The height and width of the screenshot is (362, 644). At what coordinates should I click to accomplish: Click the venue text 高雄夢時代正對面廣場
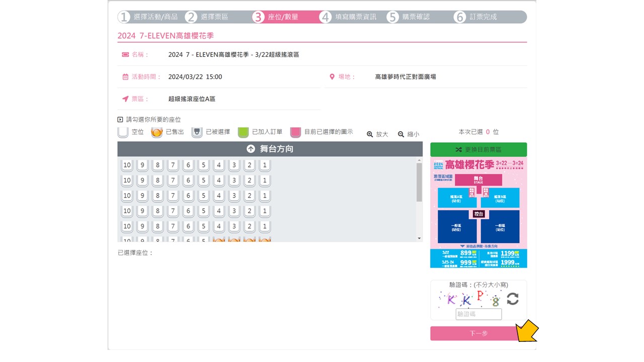click(406, 77)
